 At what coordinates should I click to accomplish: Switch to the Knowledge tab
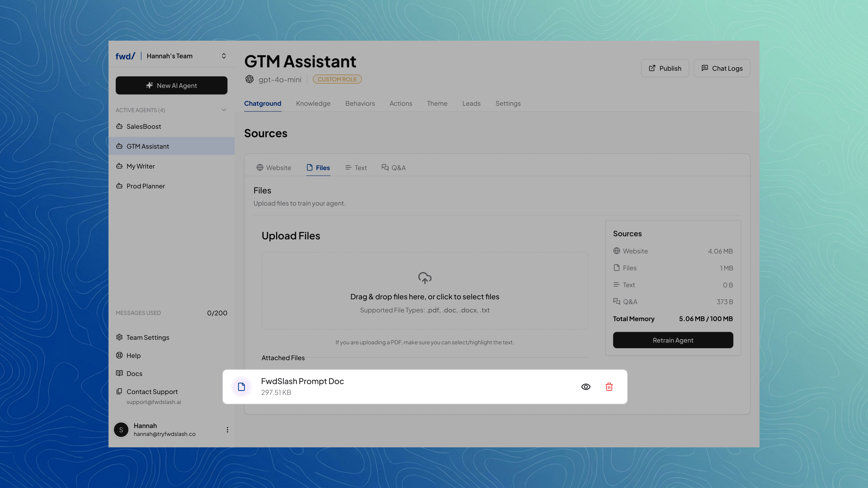point(313,103)
